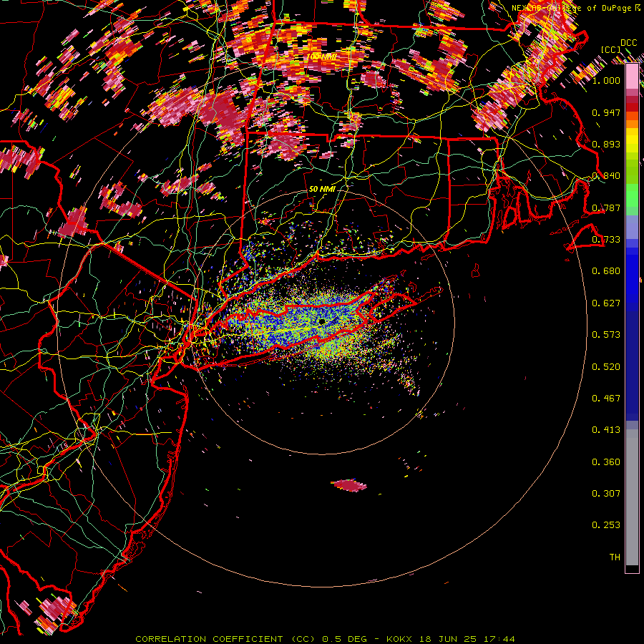The width and height of the screenshot is (644, 644).
Task: Click the 0.573 scale label
Action: point(606,335)
